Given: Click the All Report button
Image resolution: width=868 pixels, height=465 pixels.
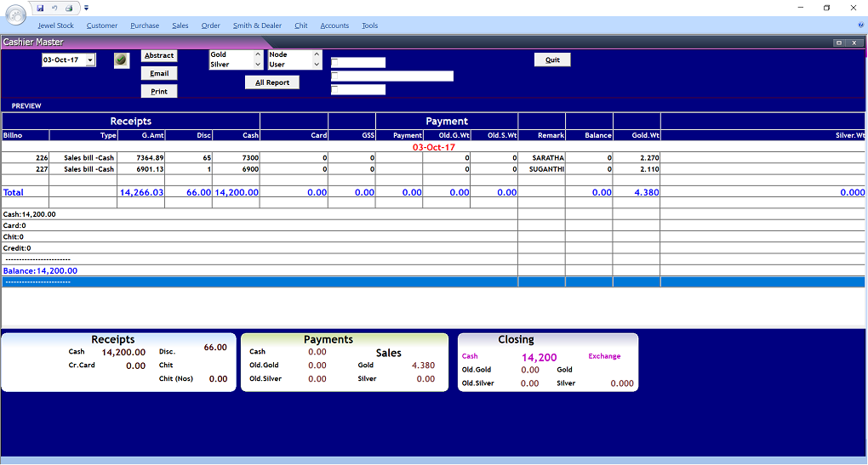Looking at the screenshot, I should [x=271, y=82].
